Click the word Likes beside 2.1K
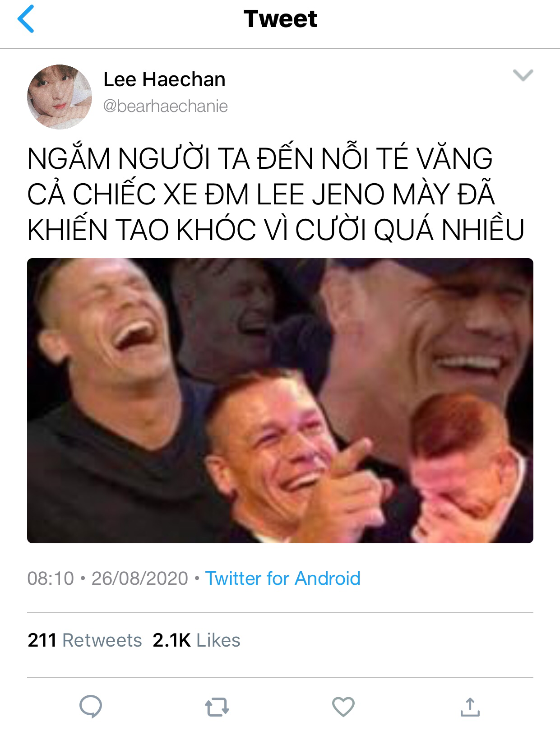The image size is (560, 731). (x=218, y=640)
